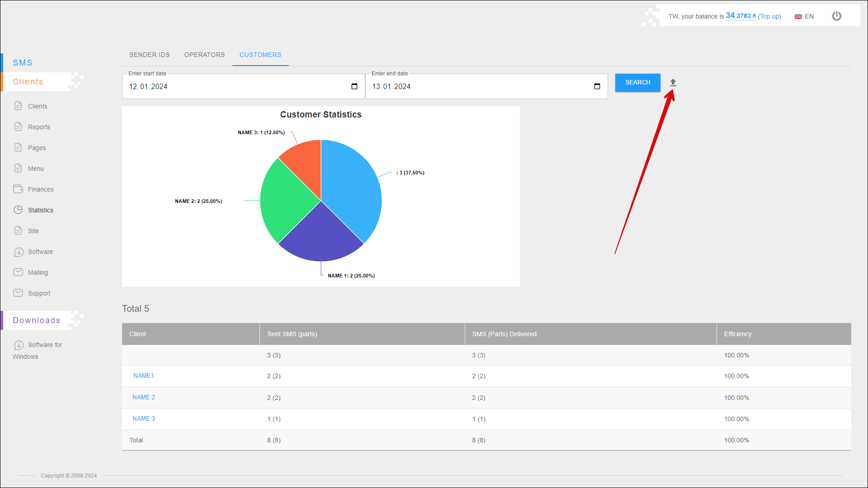Open the end date calendar picker icon
The image size is (868, 488).
pos(597,86)
